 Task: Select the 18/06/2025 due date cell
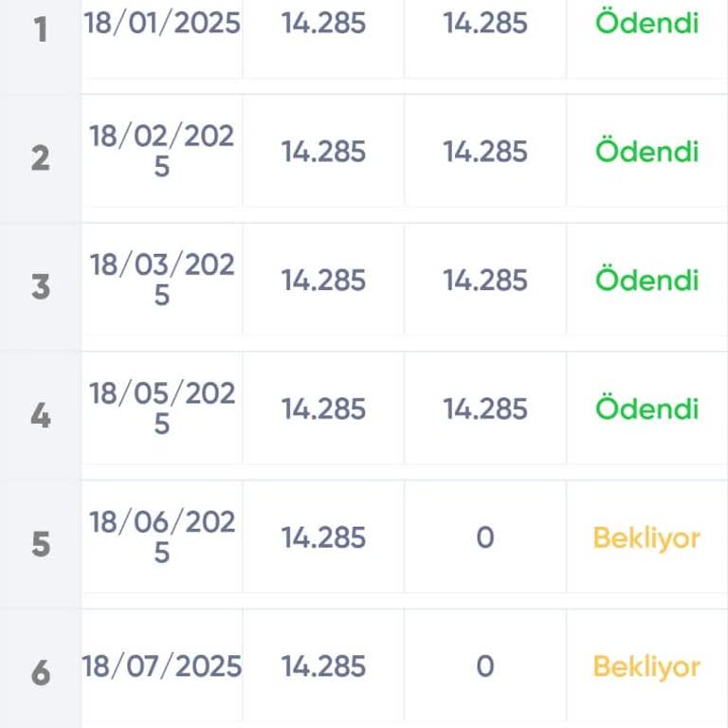click(x=162, y=537)
